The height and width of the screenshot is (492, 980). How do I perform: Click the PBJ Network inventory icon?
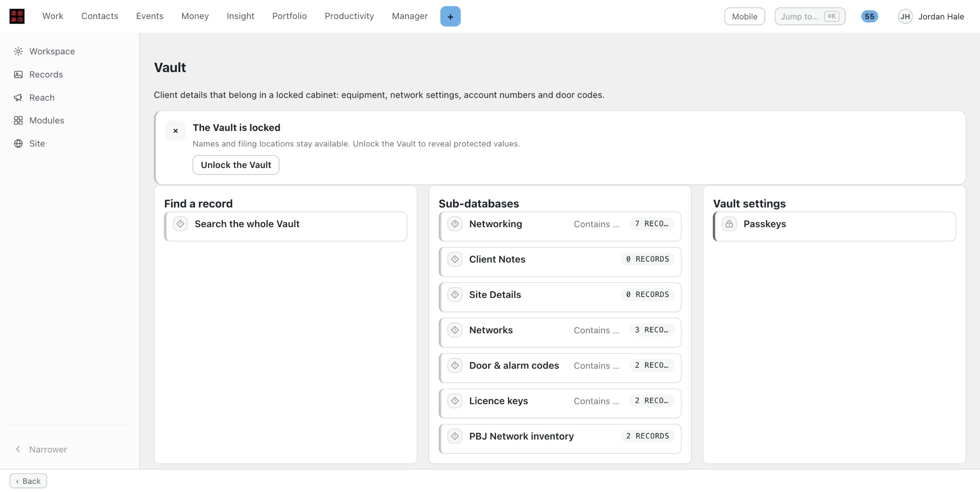click(455, 436)
